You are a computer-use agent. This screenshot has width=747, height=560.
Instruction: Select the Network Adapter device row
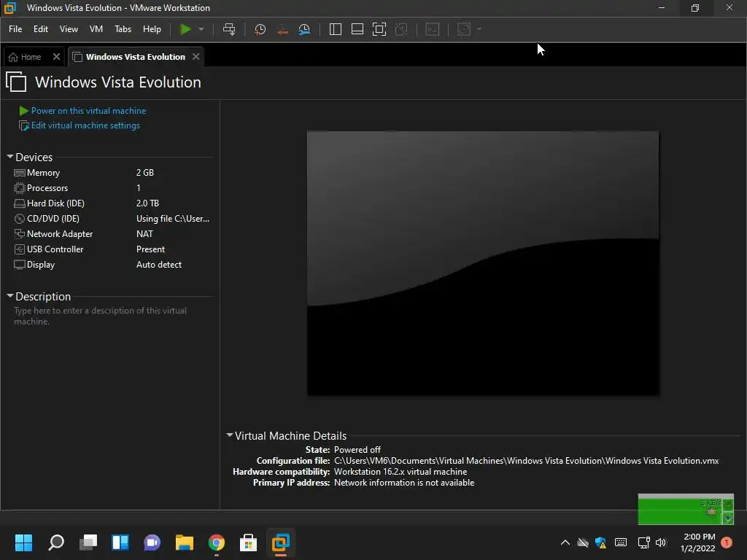pos(112,234)
